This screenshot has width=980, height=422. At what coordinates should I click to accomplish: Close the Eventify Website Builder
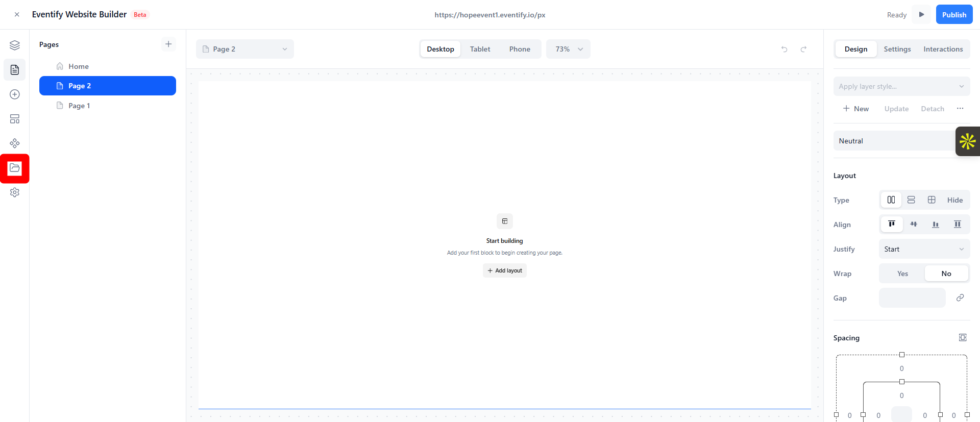coord(17,15)
